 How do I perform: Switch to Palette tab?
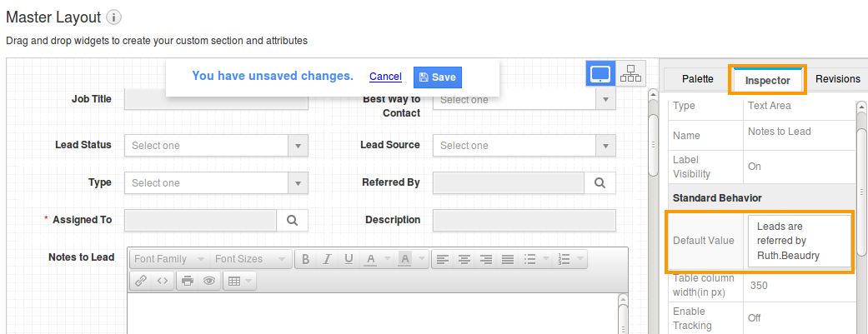tap(697, 79)
